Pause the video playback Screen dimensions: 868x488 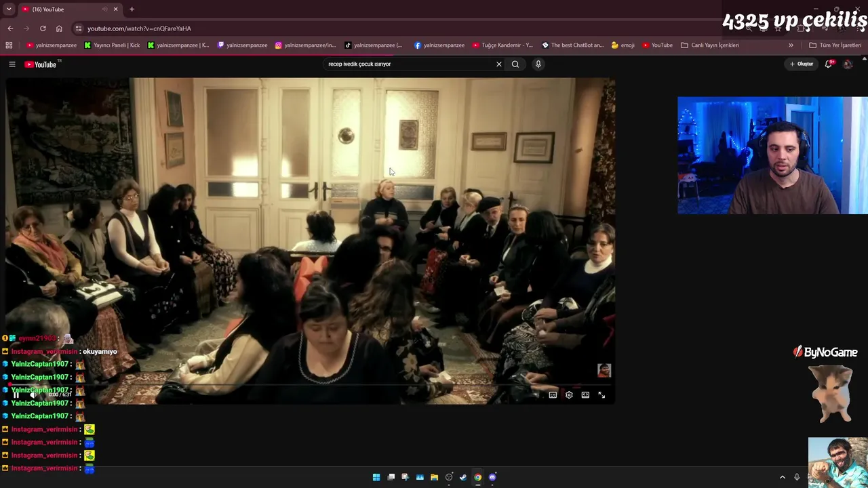point(16,394)
